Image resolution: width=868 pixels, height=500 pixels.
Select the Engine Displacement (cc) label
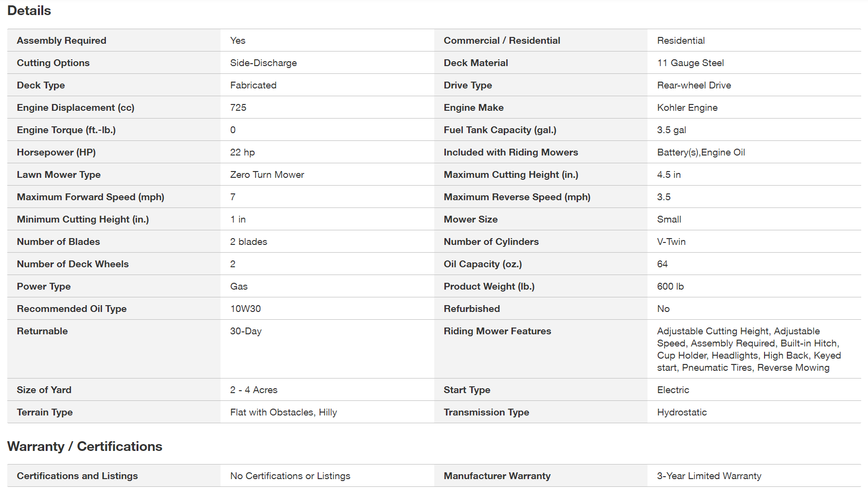tap(75, 107)
